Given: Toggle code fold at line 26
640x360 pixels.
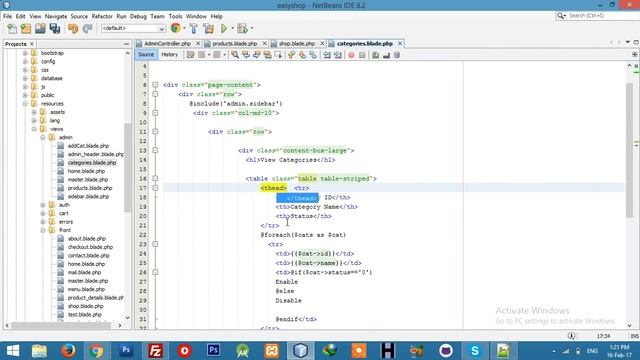Looking at the screenshot, I should click(x=155, y=272).
